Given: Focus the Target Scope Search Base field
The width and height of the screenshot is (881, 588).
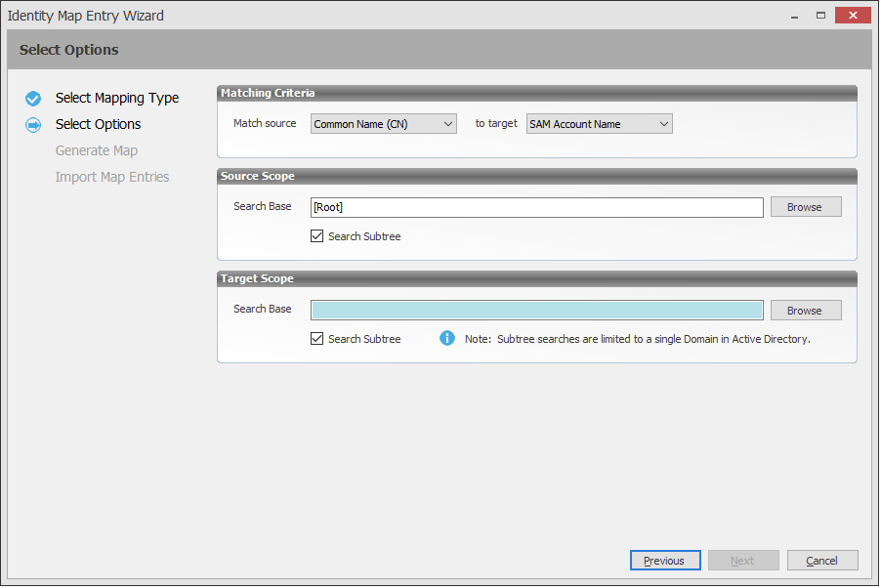Looking at the screenshot, I should (x=536, y=311).
